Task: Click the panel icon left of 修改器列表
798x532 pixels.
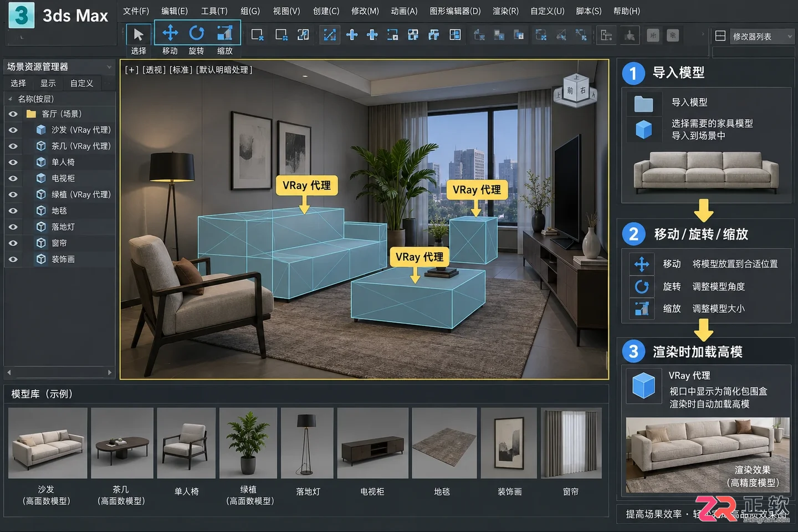Action: (x=720, y=36)
